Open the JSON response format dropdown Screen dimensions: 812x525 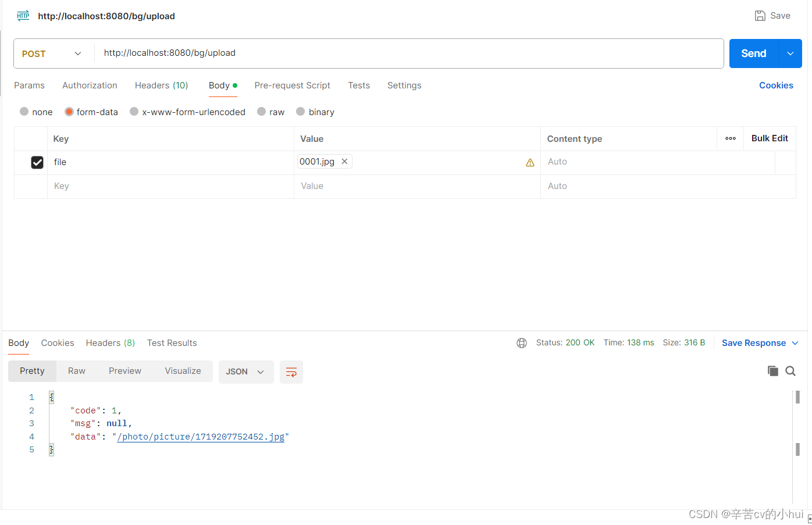point(246,372)
